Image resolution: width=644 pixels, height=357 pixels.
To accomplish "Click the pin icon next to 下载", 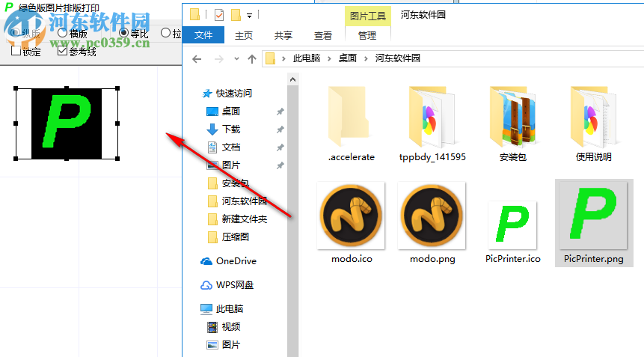I will click(280, 129).
